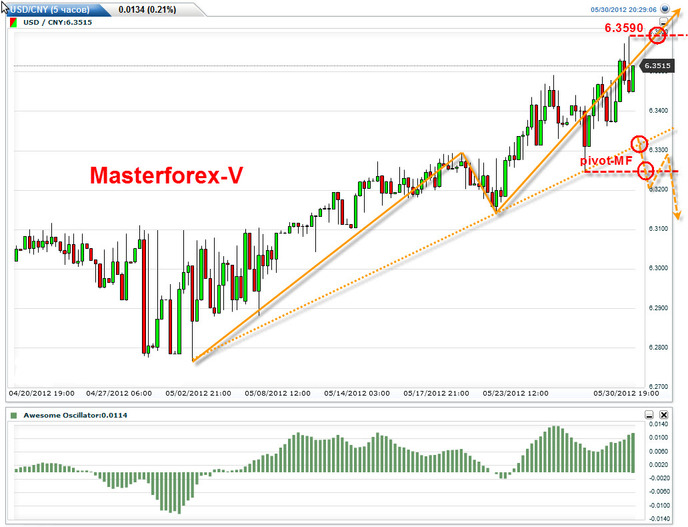Minimize the main USD/CNY price chart panel

pos(663,22)
